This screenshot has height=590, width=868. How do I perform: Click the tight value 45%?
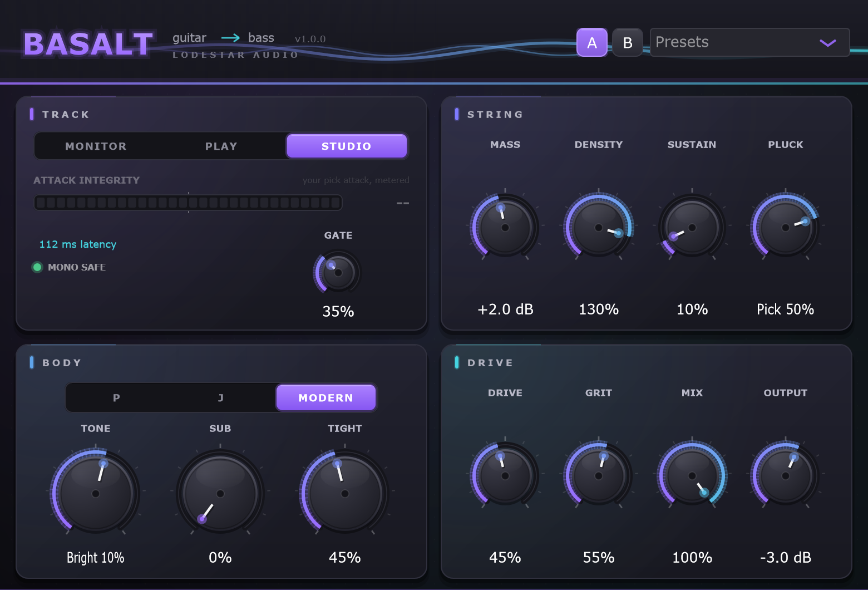coord(345,557)
